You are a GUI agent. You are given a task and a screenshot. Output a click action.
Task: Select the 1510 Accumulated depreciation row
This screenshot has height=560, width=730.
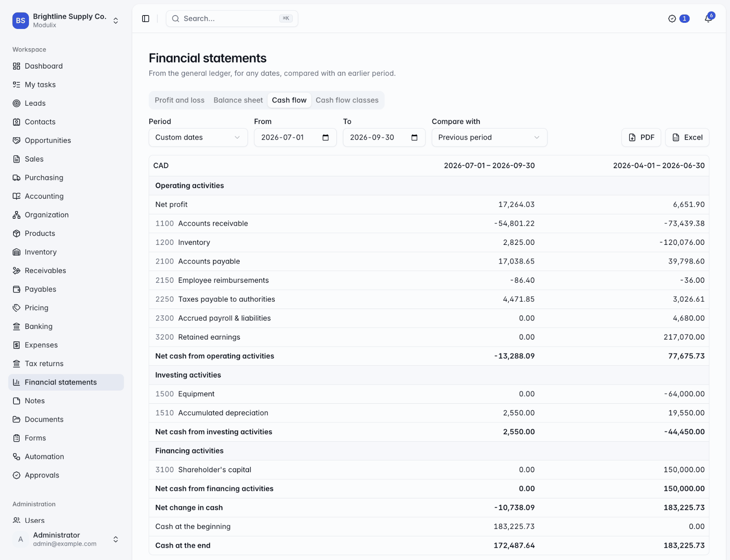pos(429,413)
